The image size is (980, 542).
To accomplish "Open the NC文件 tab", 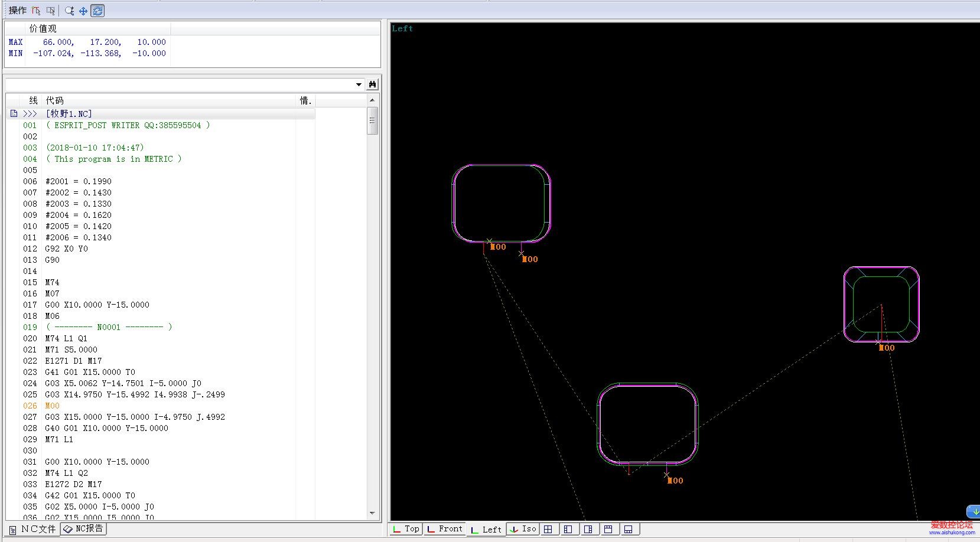I will click(33, 529).
